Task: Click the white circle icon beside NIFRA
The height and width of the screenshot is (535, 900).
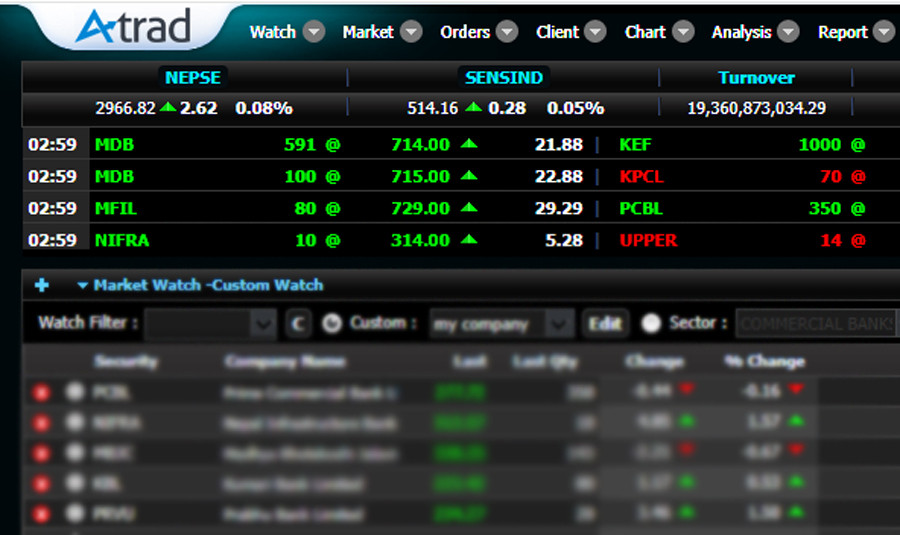Action: click(x=75, y=422)
